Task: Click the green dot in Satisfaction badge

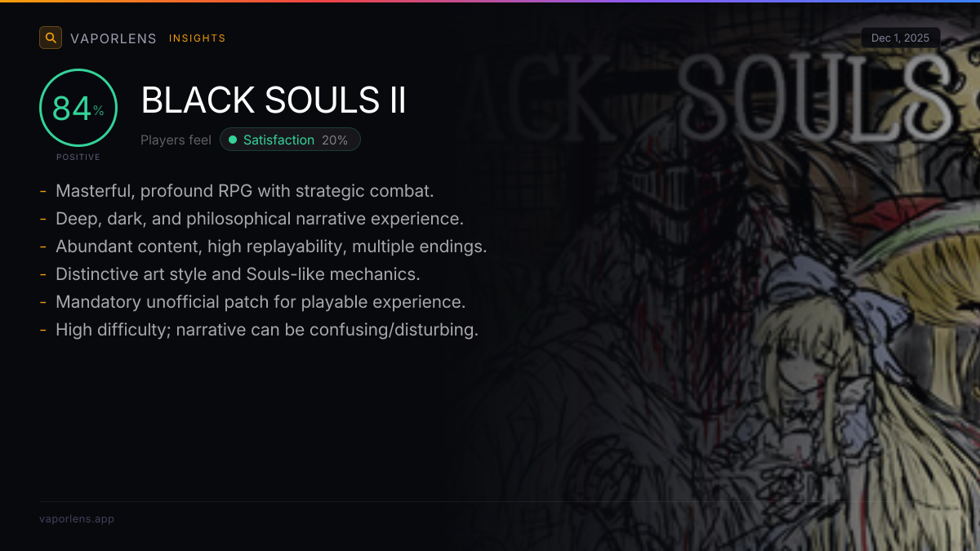Action: [233, 140]
